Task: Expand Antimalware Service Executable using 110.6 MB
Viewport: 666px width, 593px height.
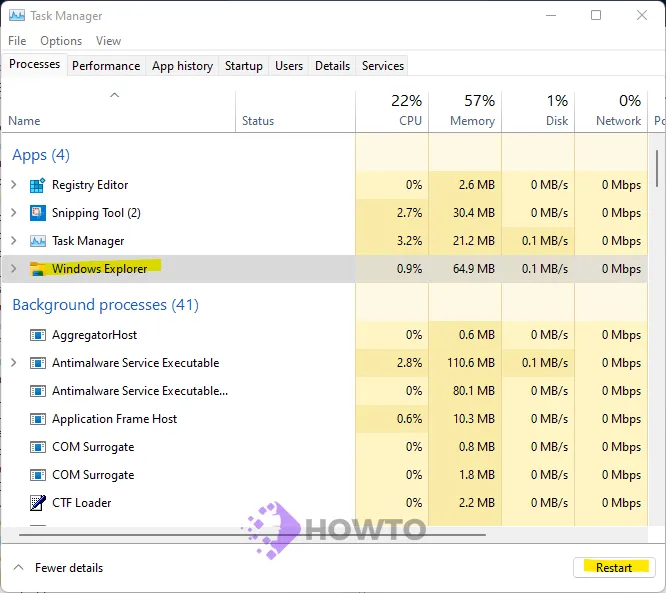Action: 14,363
